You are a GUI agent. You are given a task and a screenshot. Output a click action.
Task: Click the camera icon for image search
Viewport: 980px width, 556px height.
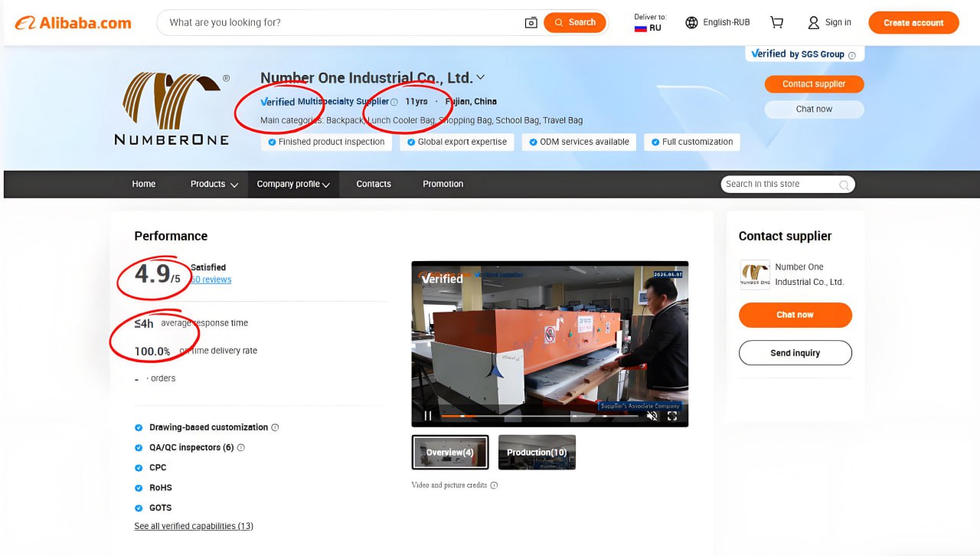[531, 22]
